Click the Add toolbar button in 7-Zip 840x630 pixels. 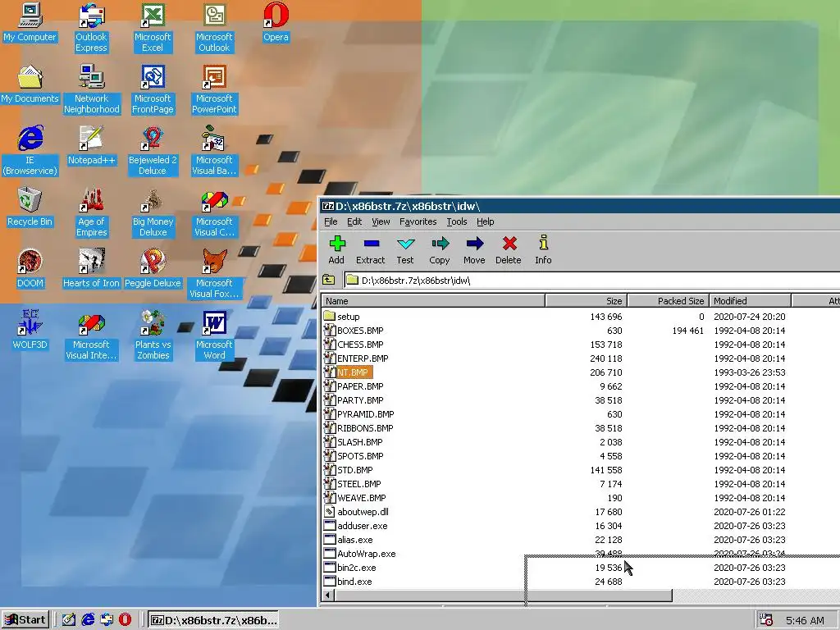click(336, 249)
